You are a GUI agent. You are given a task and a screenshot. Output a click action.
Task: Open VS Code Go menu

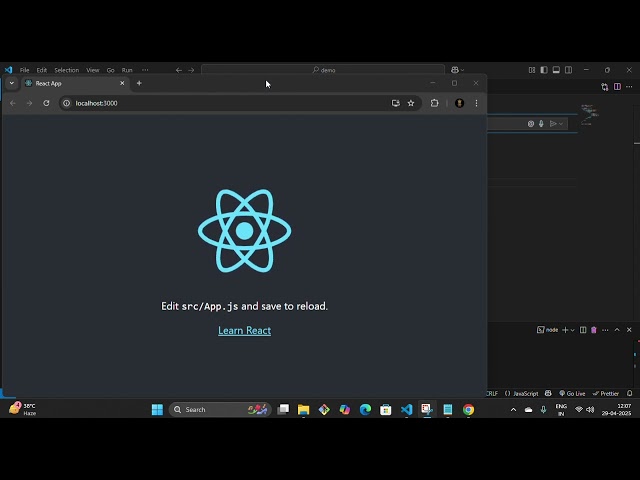(111, 70)
